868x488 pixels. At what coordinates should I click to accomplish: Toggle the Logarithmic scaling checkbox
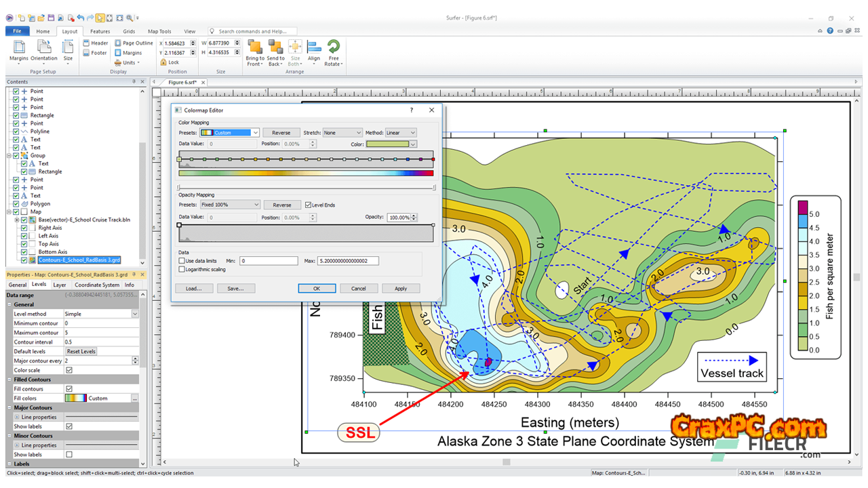[182, 270]
